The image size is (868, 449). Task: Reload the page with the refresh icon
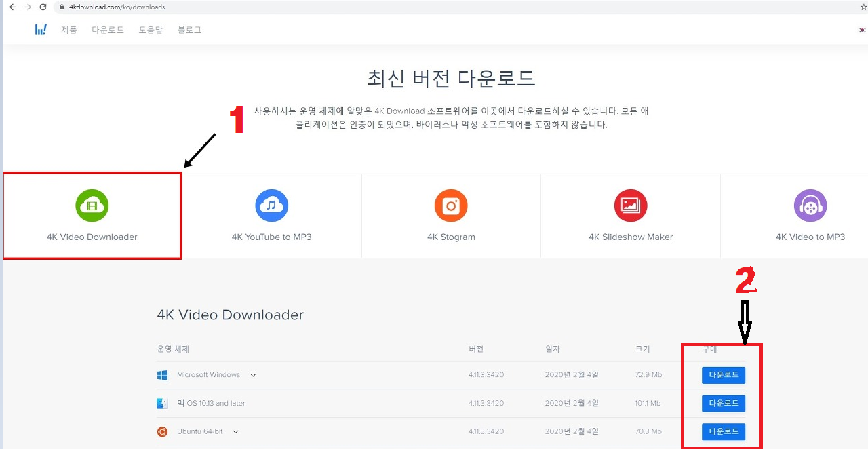click(43, 7)
